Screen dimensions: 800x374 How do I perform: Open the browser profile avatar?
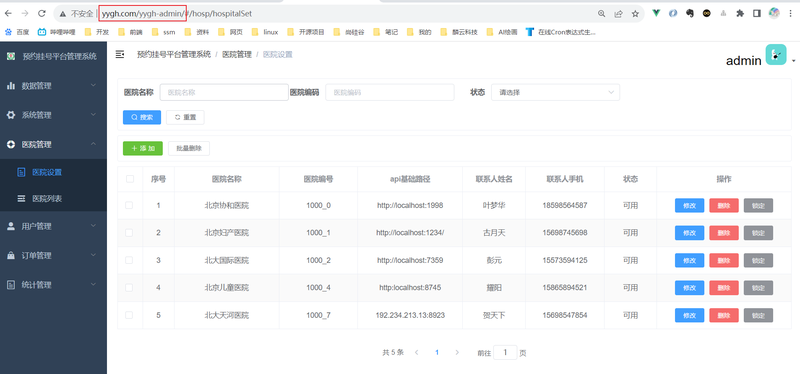point(774,13)
